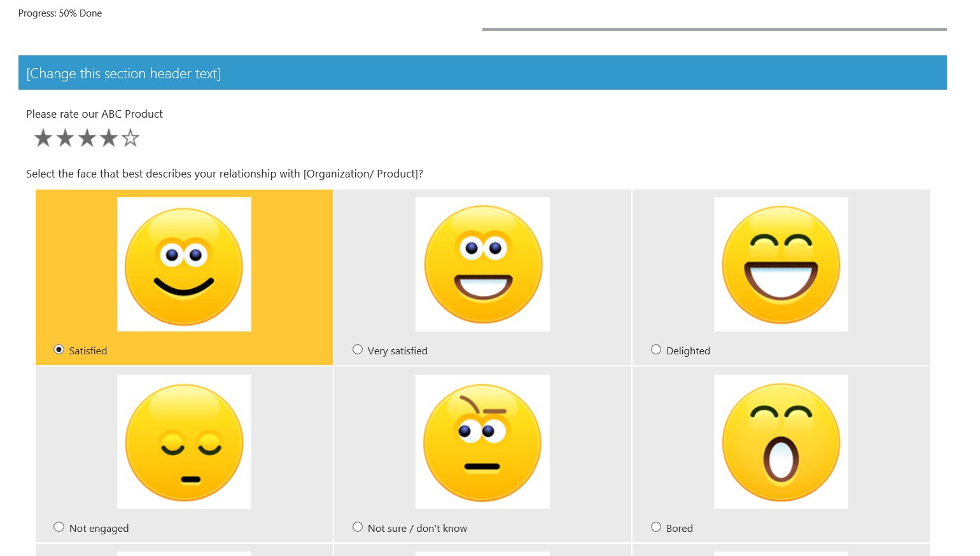Select the Very satisfied radio button
980x556 pixels.
pyautogui.click(x=357, y=349)
